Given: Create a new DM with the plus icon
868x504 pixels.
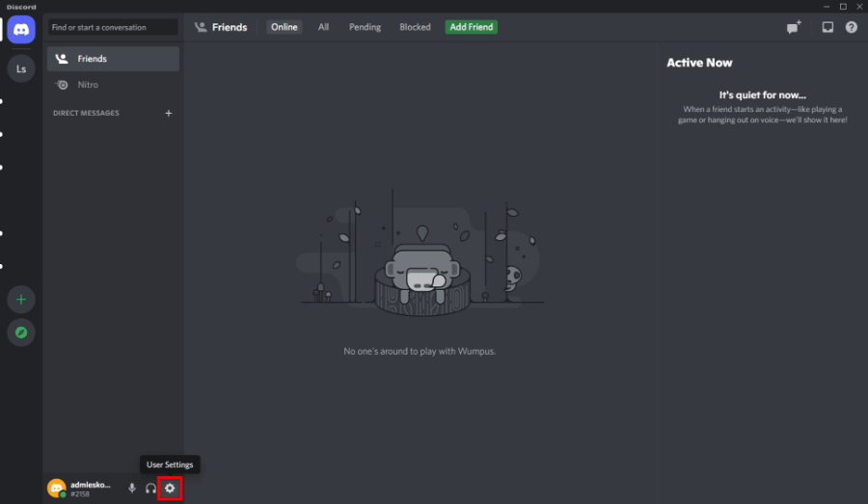Looking at the screenshot, I should pyautogui.click(x=168, y=113).
